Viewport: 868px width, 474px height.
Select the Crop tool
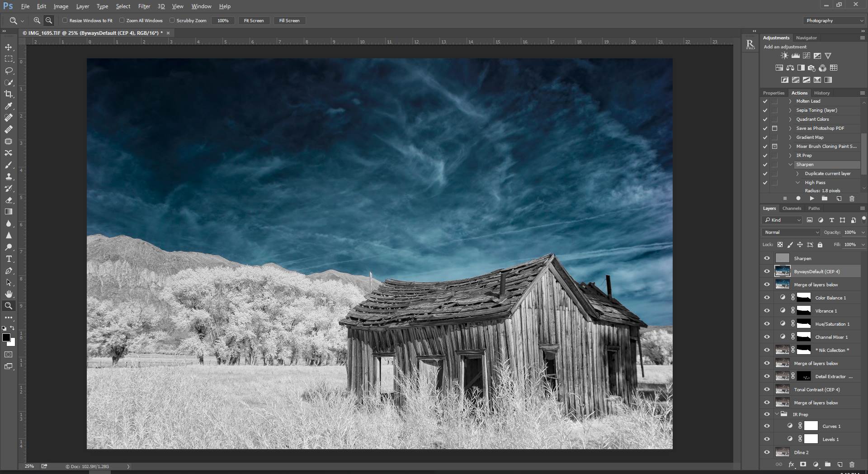click(x=9, y=94)
